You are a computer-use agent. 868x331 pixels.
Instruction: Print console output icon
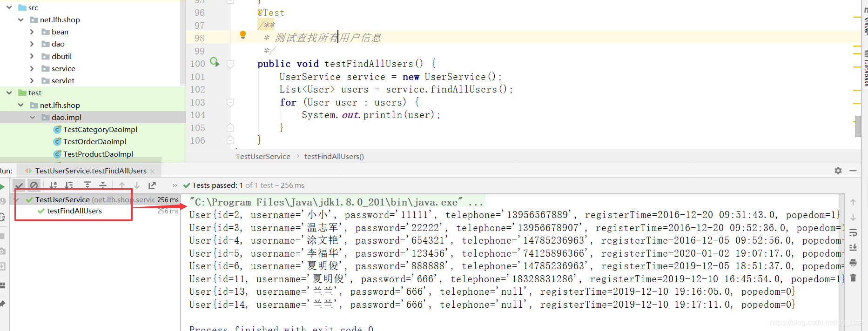click(853, 263)
